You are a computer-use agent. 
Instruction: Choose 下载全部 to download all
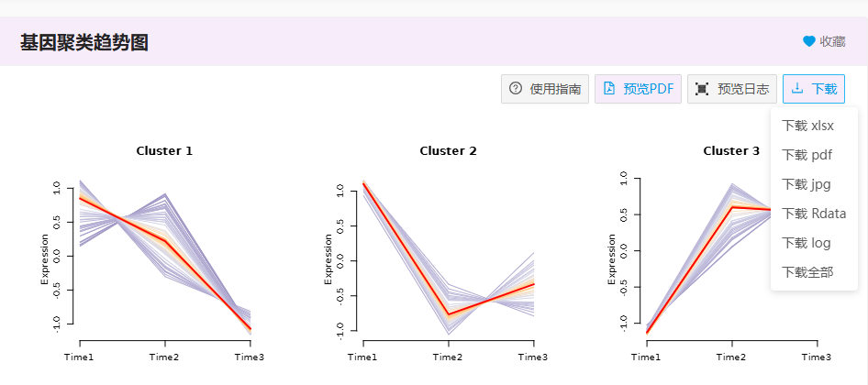[x=807, y=272]
